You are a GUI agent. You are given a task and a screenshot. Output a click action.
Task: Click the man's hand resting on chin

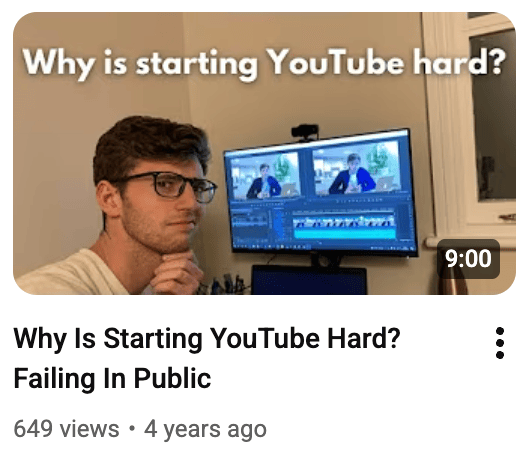178,272
